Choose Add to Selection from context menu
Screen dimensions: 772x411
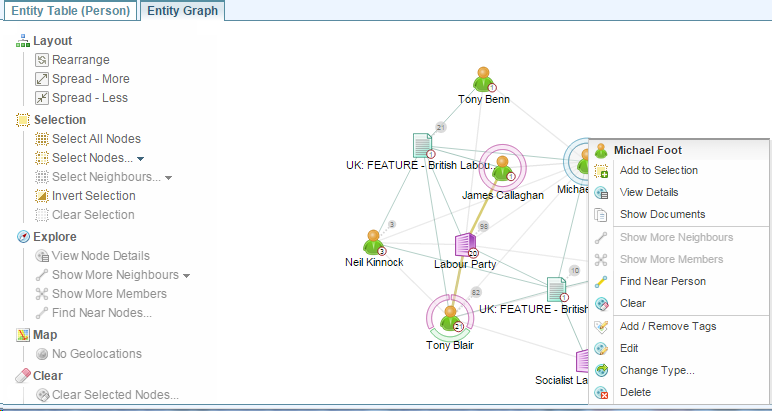[x=658, y=171]
